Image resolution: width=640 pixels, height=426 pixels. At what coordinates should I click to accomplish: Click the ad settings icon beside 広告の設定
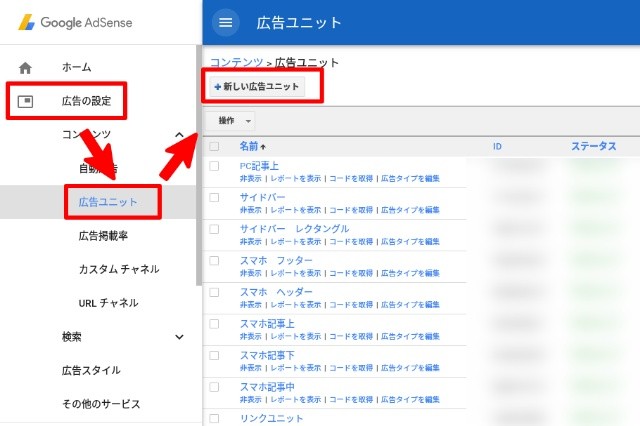point(25,101)
